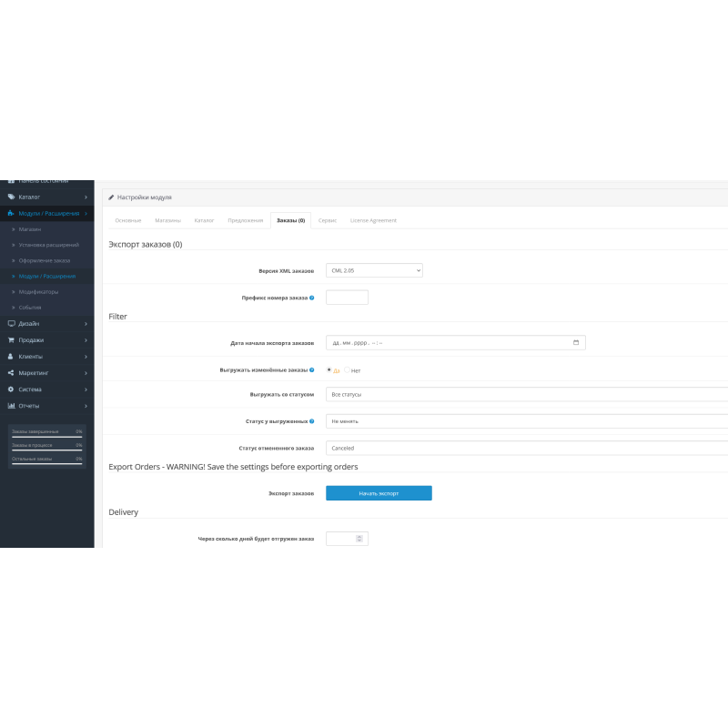
Task: Open the Версия XML заказов dropdown
Action: 374,270
